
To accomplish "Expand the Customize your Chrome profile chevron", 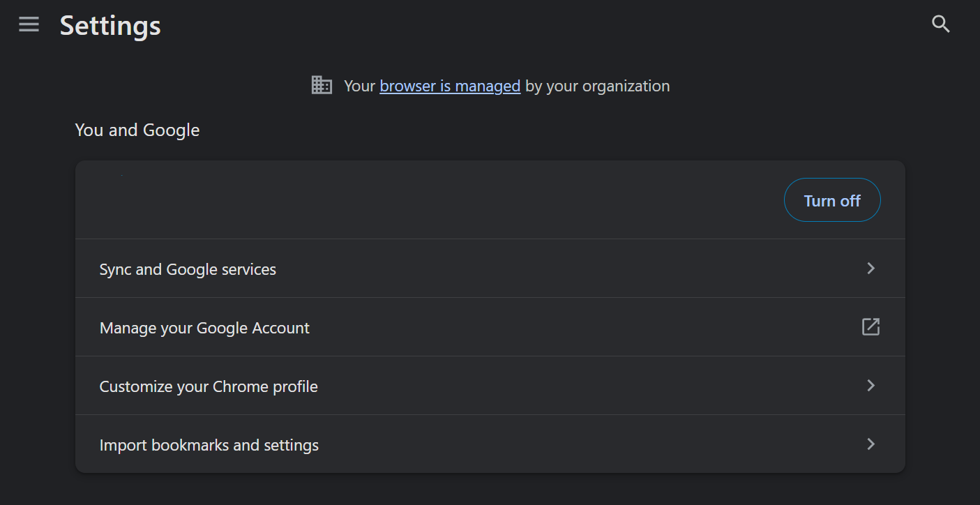I will [x=870, y=386].
